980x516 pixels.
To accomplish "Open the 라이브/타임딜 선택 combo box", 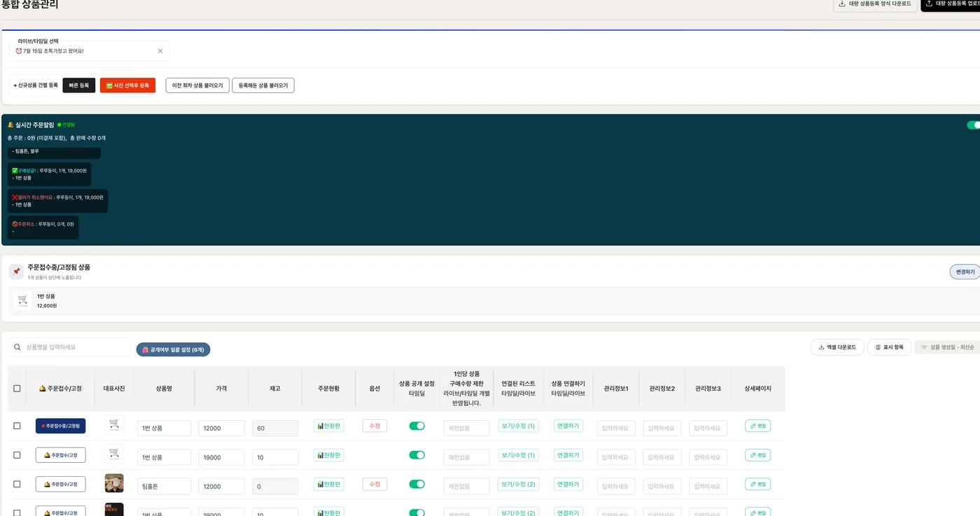I will coord(90,51).
